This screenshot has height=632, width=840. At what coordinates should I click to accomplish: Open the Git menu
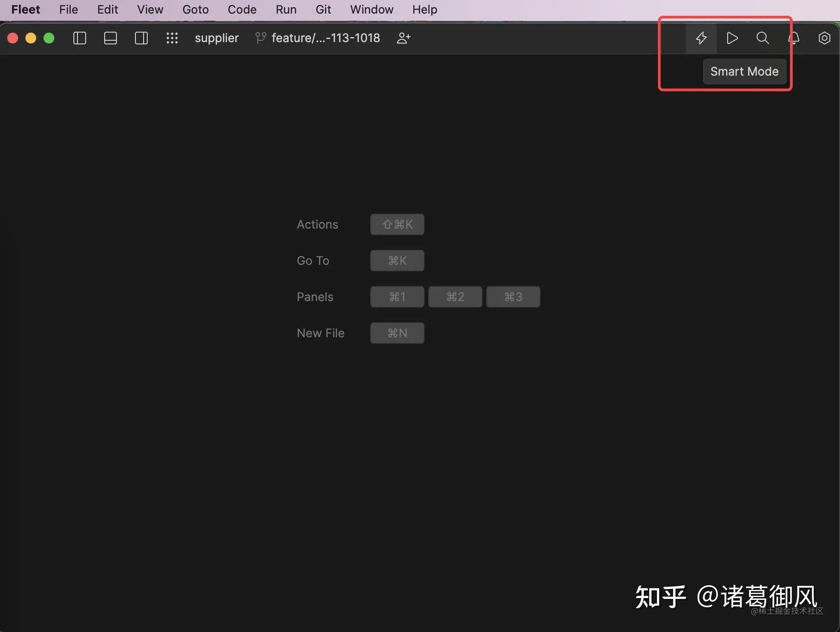[x=323, y=9]
